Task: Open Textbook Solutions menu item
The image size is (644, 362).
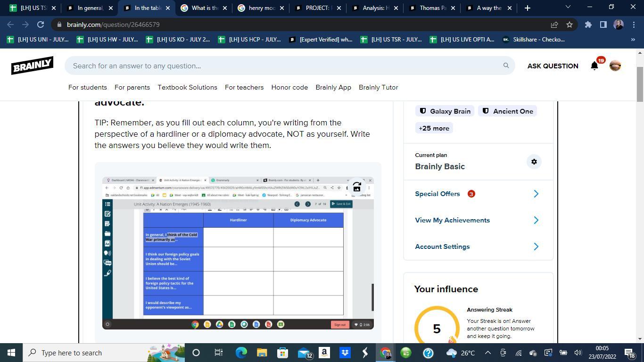Action: [187, 87]
